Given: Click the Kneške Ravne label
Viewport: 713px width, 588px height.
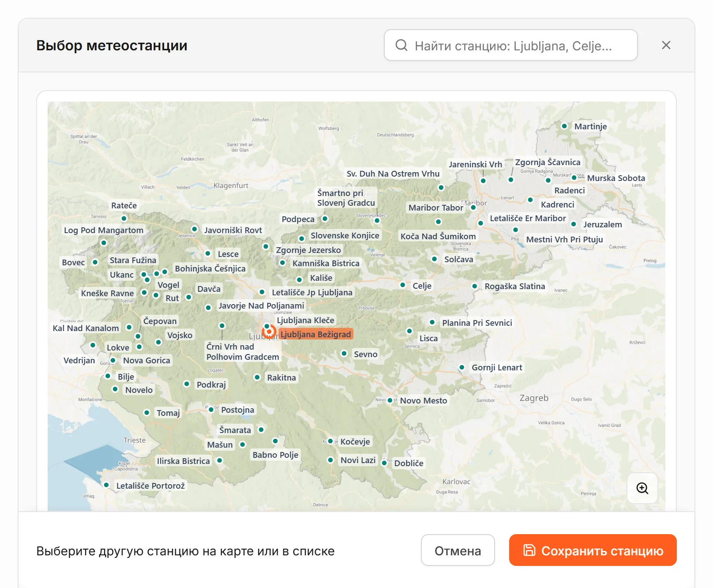Looking at the screenshot, I should tap(107, 293).
